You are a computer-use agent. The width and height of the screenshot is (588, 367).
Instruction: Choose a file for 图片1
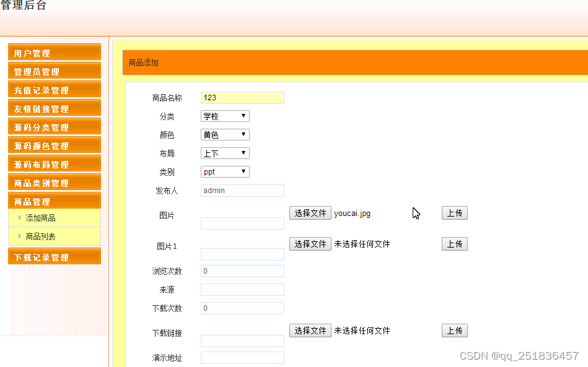tap(310, 244)
